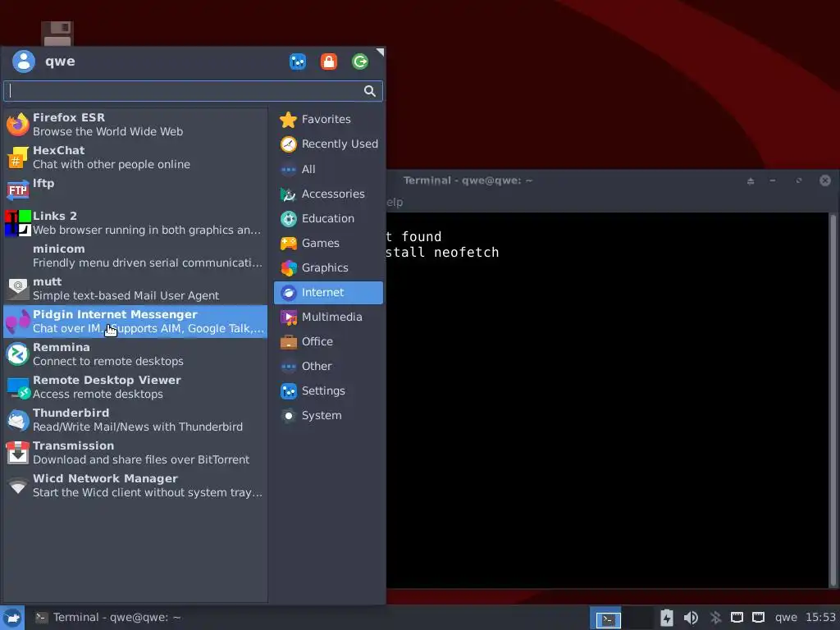Screen dimensions: 840x630
Task: Show All applications category
Action: tap(328, 169)
